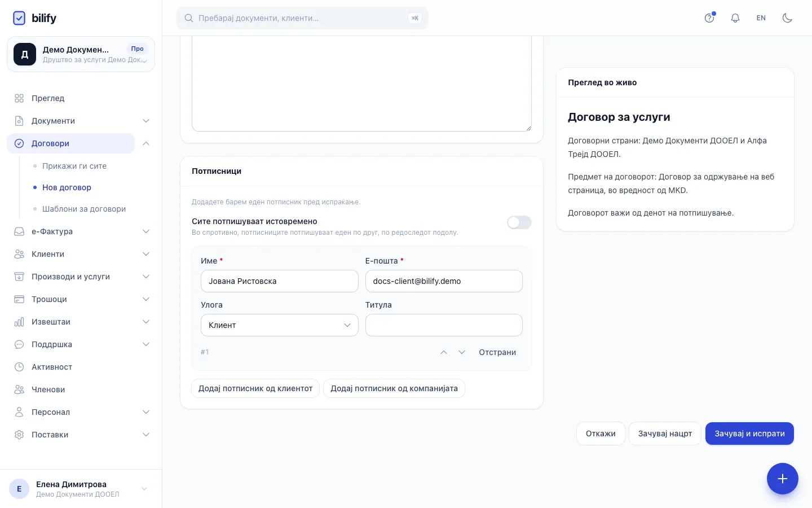Open the Демо Документи company switcher
The image size is (812, 508).
click(81, 54)
